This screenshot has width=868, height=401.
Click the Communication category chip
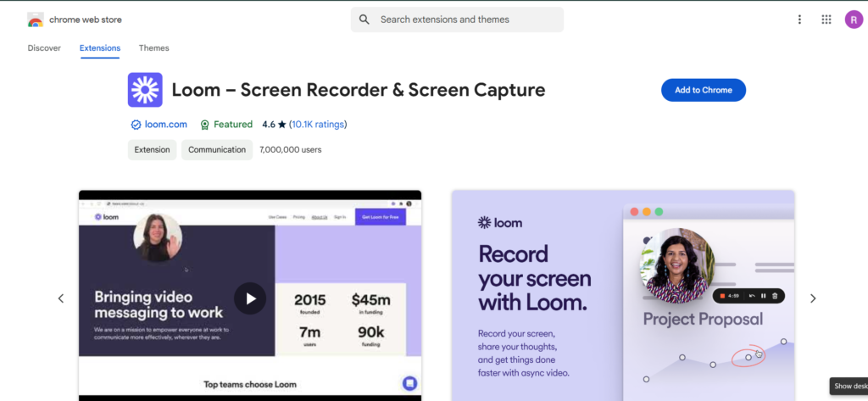[x=217, y=149]
